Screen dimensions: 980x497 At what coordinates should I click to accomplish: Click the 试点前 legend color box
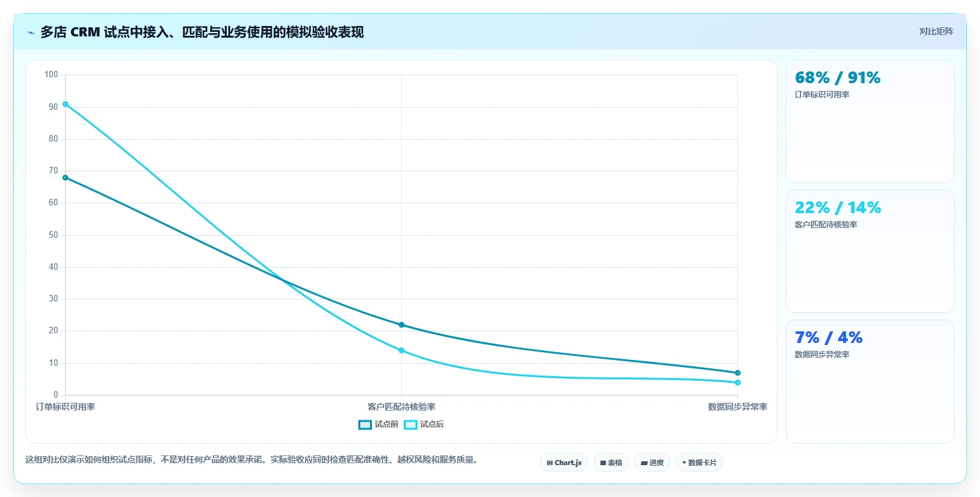(x=365, y=424)
